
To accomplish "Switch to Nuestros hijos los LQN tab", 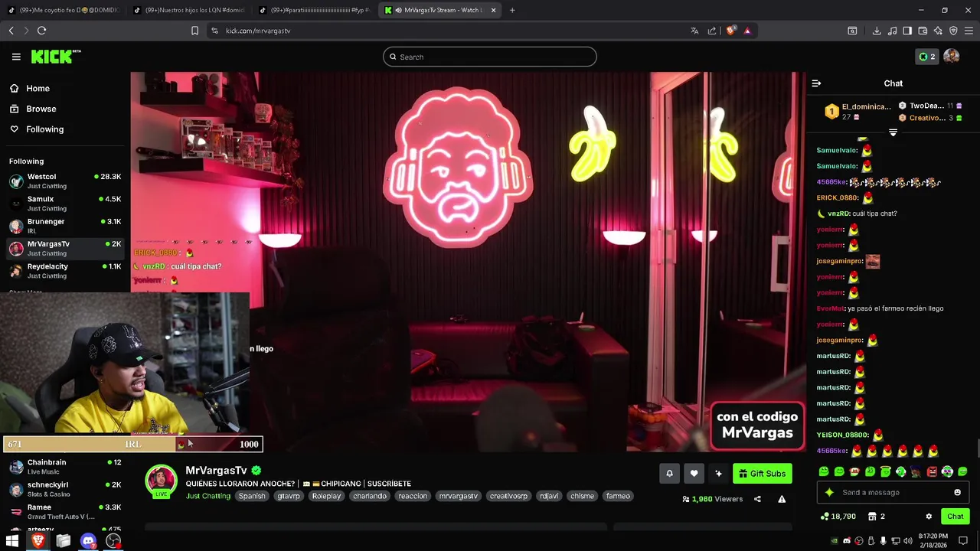I will pyautogui.click(x=188, y=10).
